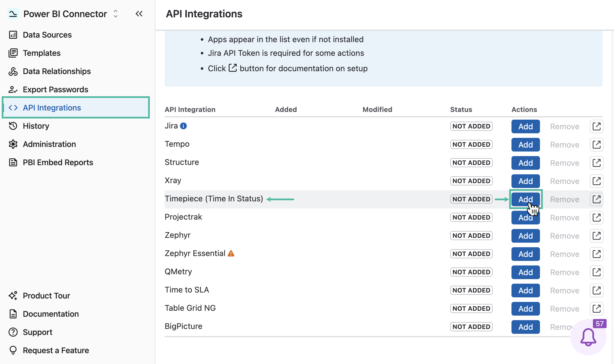This screenshot has height=364, width=614.
Task: Click Remove in the Jira row
Action: click(564, 126)
